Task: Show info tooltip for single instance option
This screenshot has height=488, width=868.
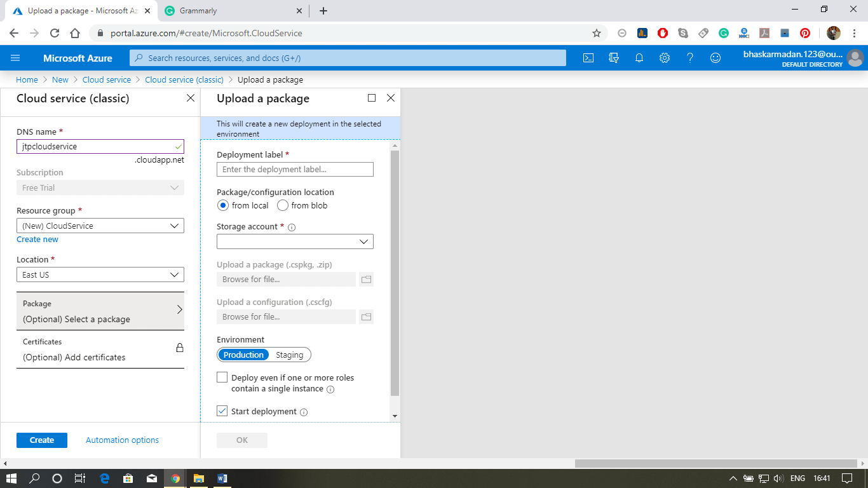Action: tap(330, 389)
